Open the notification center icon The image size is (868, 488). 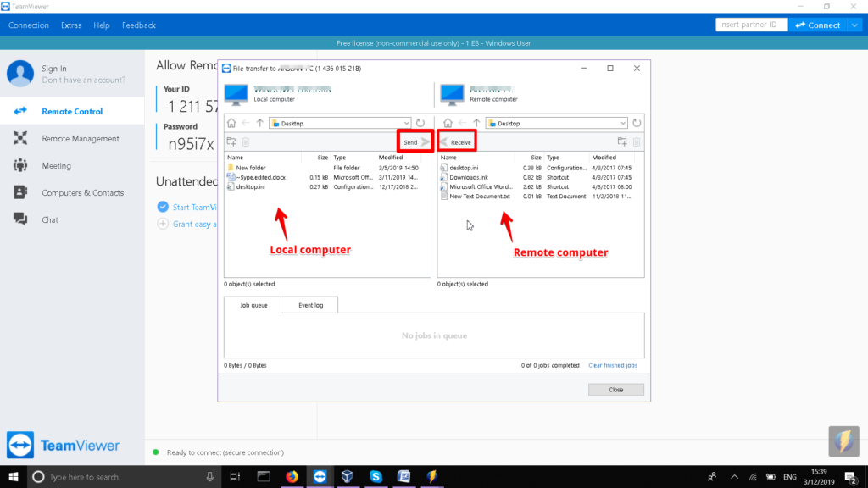pos(852,476)
